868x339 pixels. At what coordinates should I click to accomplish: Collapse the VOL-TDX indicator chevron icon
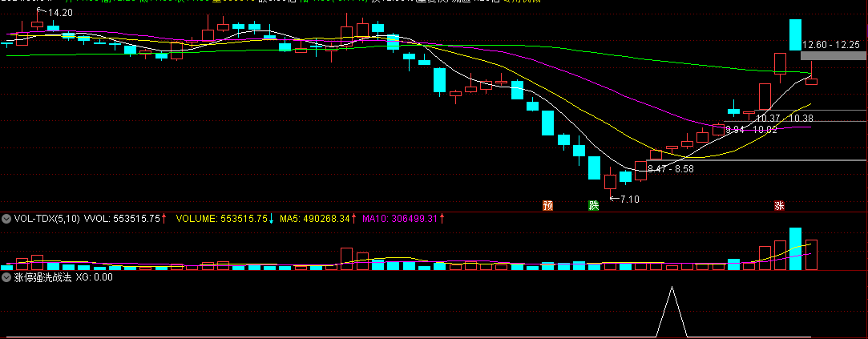click(x=6, y=219)
